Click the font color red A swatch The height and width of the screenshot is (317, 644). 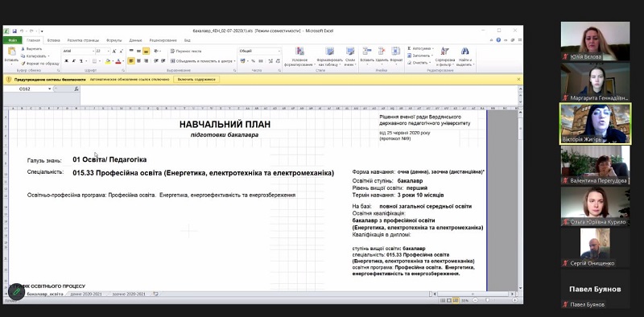click(118, 61)
